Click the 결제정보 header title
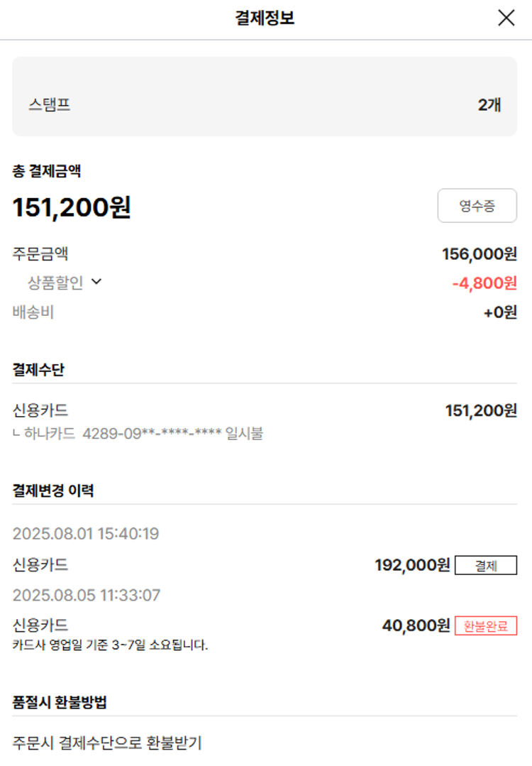 tap(265, 18)
